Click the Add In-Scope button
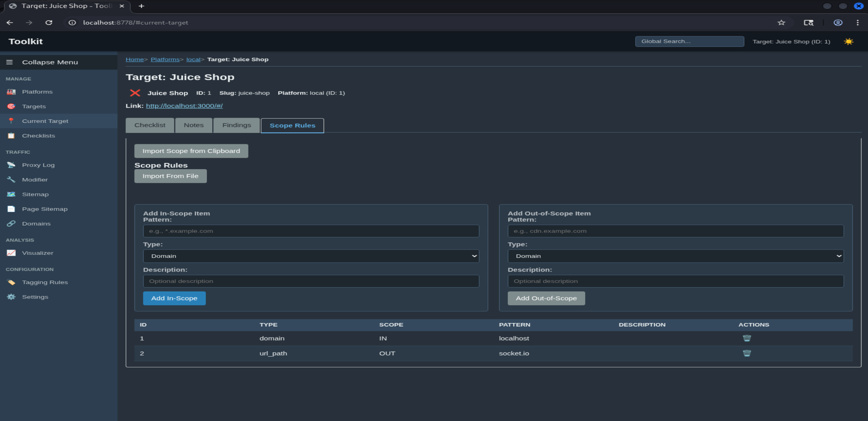 (174, 298)
